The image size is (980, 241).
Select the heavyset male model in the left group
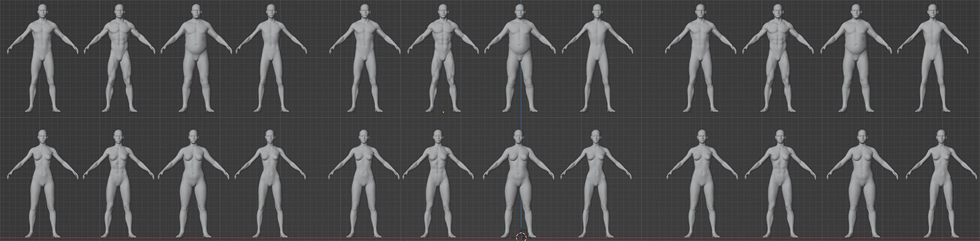coord(196,58)
